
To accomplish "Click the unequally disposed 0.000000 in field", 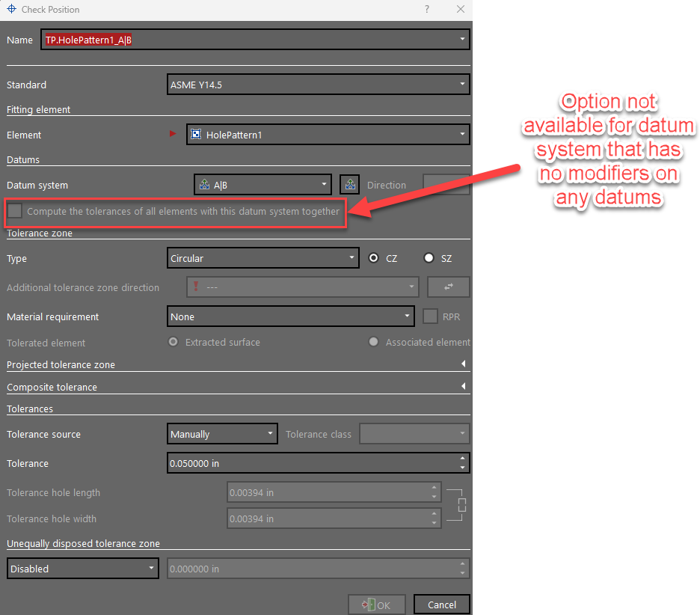I will click(319, 569).
